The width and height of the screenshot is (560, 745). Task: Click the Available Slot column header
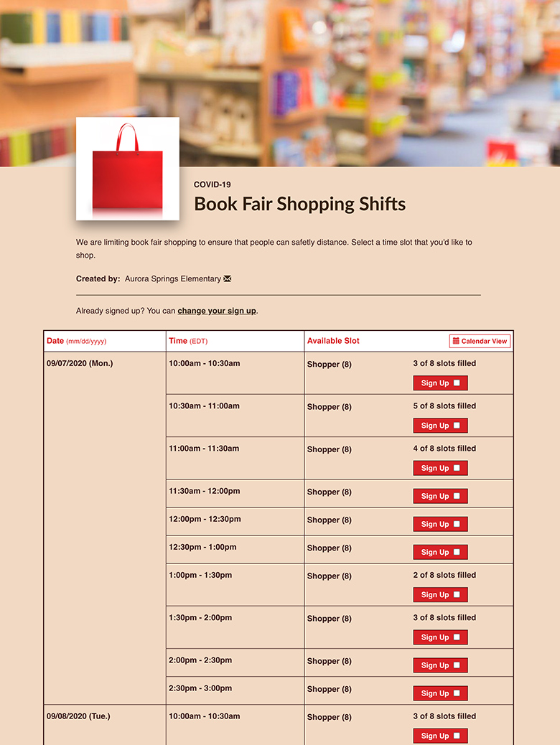[x=333, y=341]
